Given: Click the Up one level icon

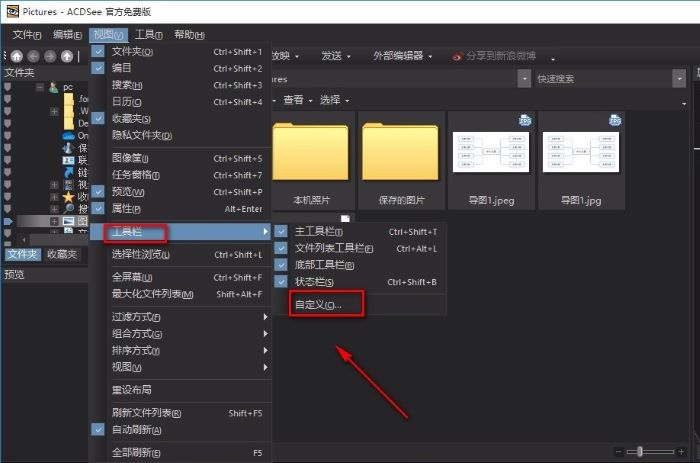Looking at the screenshot, I should (x=67, y=56).
